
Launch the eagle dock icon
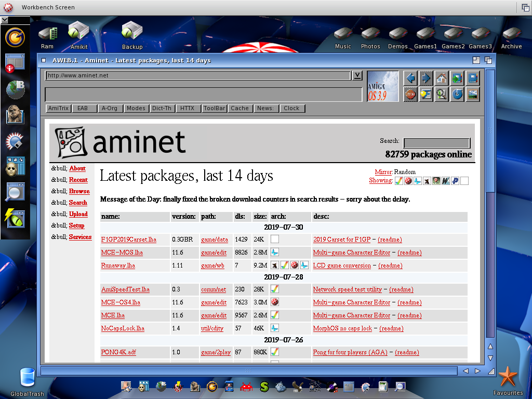(x=298, y=387)
